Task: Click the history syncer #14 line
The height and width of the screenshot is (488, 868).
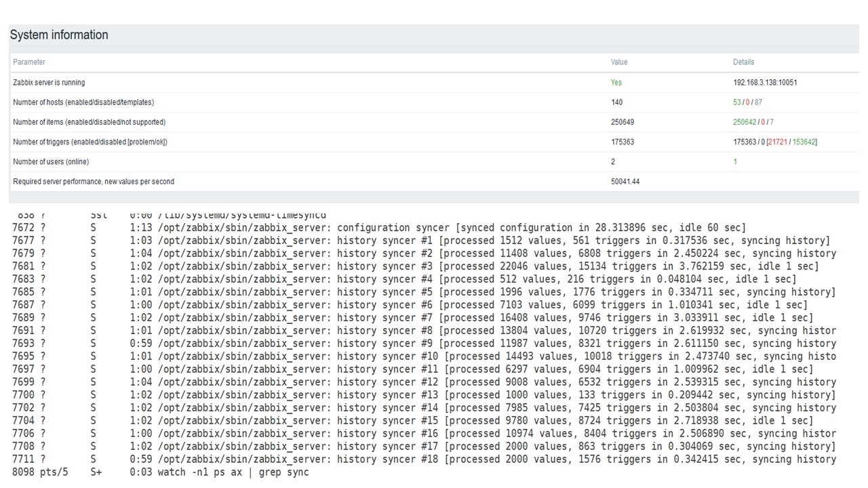Action: point(424,408)
